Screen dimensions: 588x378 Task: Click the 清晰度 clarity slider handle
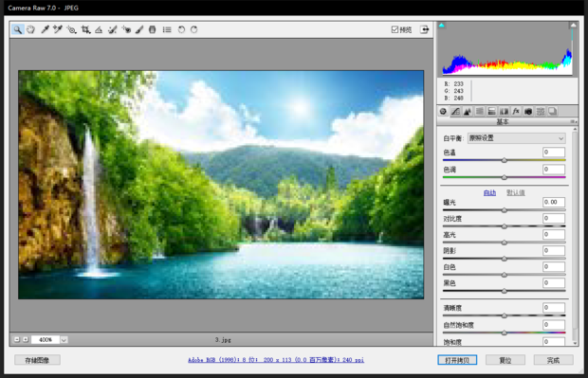505,315
